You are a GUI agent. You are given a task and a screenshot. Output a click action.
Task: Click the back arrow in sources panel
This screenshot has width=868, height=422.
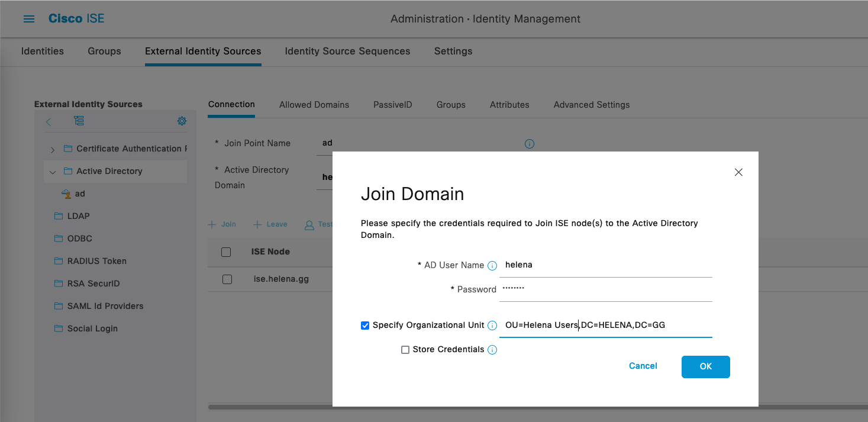click(x=49, y=121)
